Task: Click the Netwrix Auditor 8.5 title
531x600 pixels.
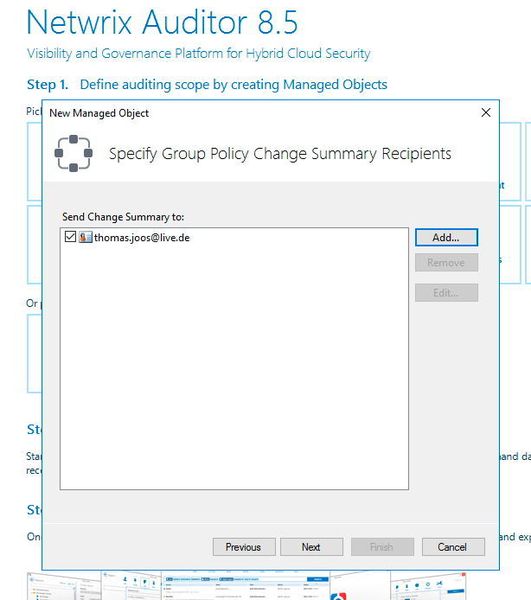Action: (162, 22)
